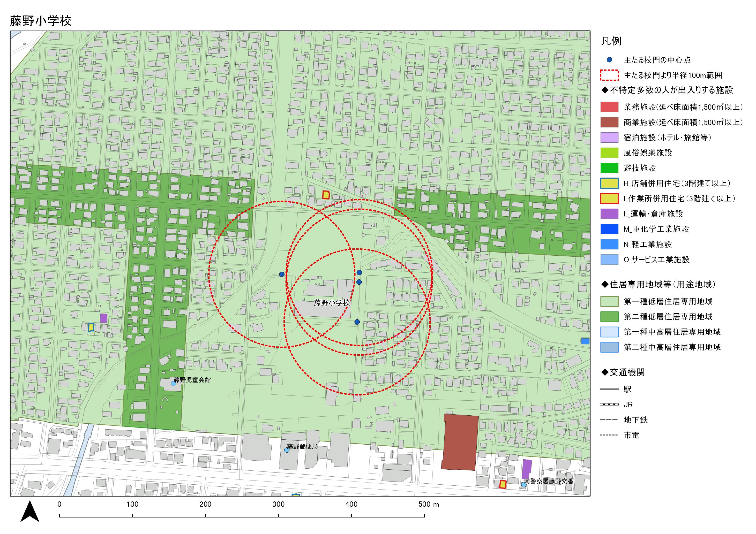Click the 藤野郵便局 map label
The image size is (756, 534).
point(302,446)
